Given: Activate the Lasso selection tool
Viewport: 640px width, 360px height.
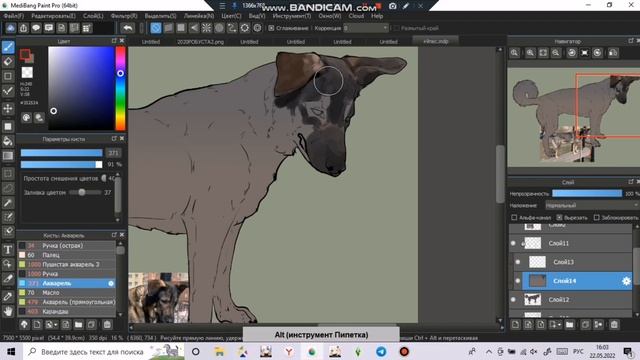Looking at the screenshot, I should pos(8,188).
